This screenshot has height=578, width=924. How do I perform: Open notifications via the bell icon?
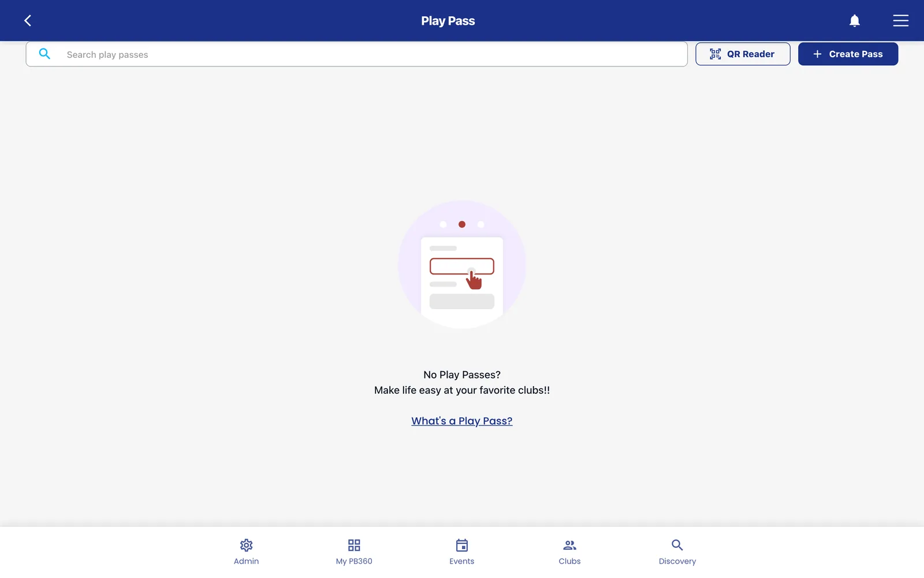pyautogui.click(x=855, y=21)
